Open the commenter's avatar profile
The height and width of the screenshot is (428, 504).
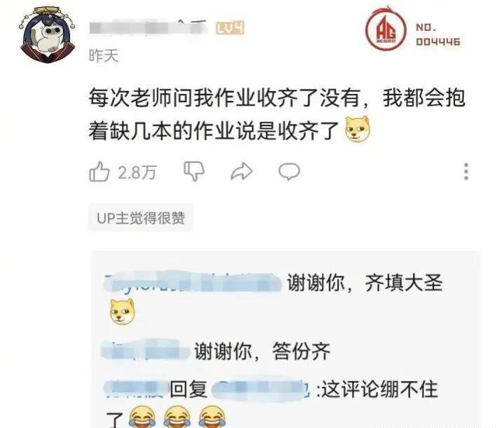[x=47, y=35]
